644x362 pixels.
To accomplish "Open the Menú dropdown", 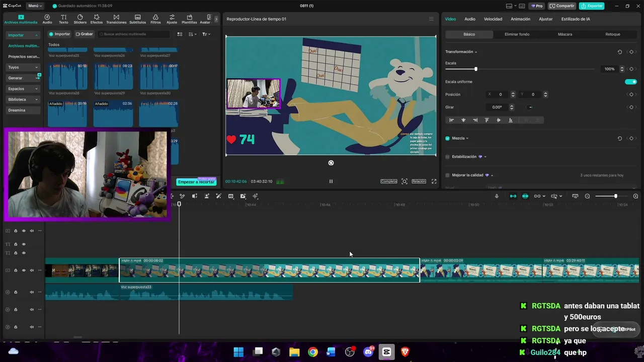I will (35, 6).
